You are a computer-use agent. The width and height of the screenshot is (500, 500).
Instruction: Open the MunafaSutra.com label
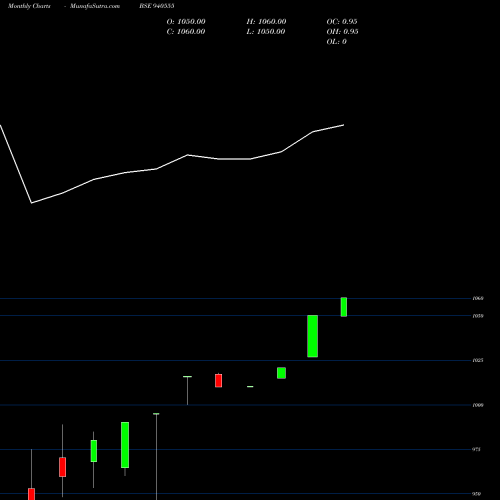[95, 6]
